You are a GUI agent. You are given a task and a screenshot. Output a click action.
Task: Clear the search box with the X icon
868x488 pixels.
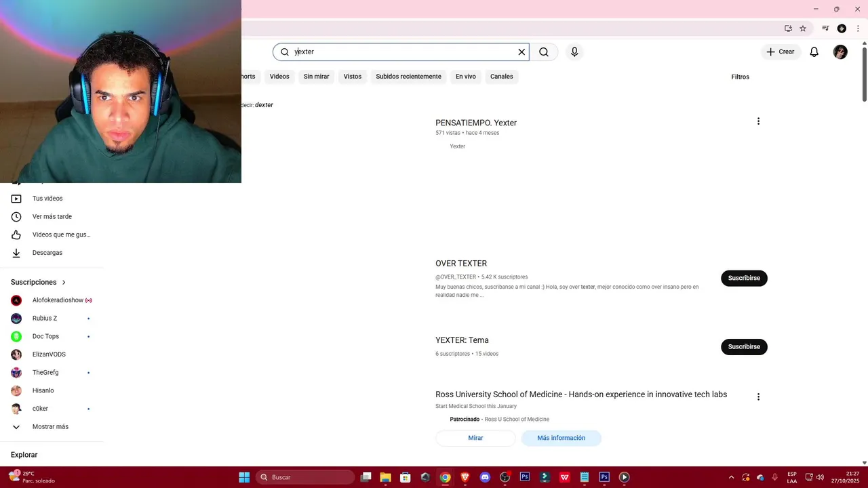click(x=521, y=52)
